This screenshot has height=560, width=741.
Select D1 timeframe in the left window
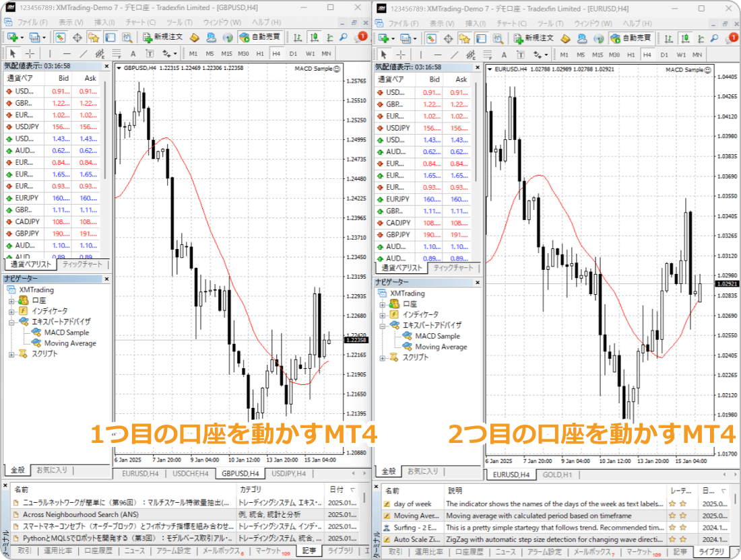(x=293, y=53)
